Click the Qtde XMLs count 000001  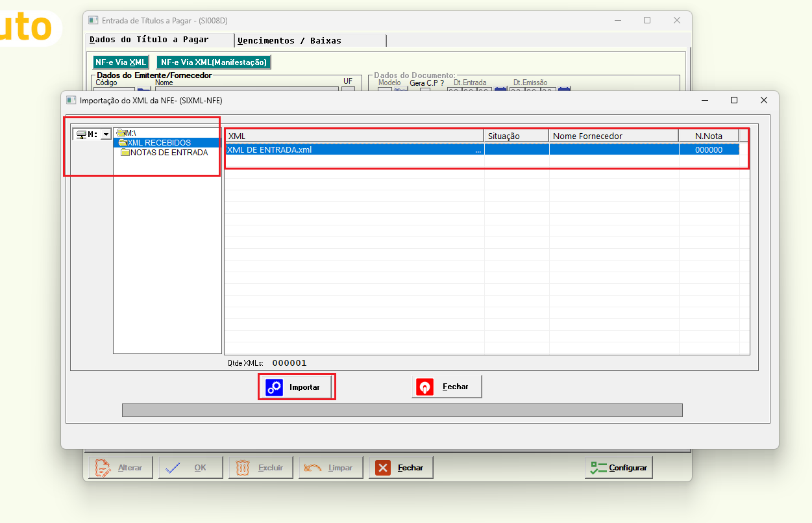(289, 363)
